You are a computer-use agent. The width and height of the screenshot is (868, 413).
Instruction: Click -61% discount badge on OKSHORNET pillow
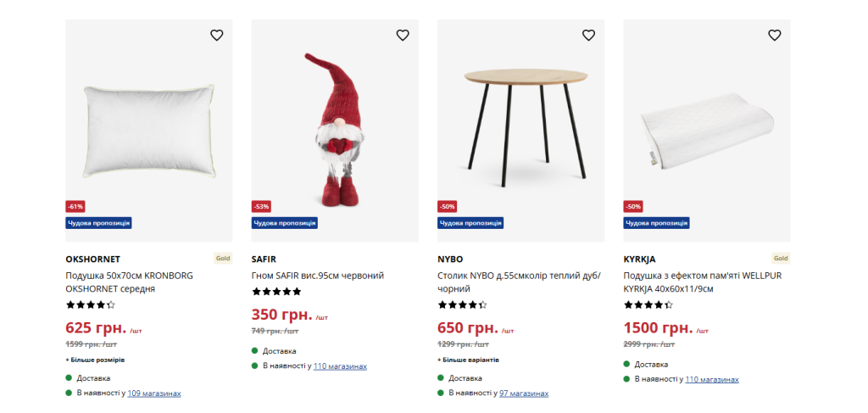coord(75,206)
